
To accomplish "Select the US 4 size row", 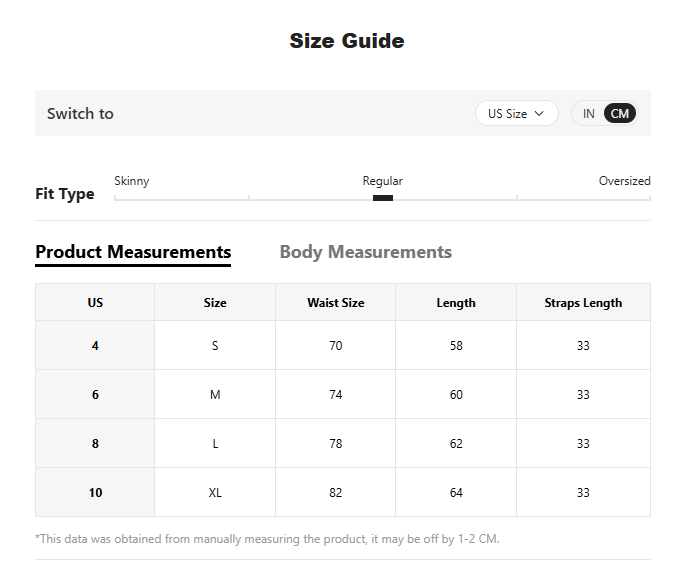I will pos(343,345).
